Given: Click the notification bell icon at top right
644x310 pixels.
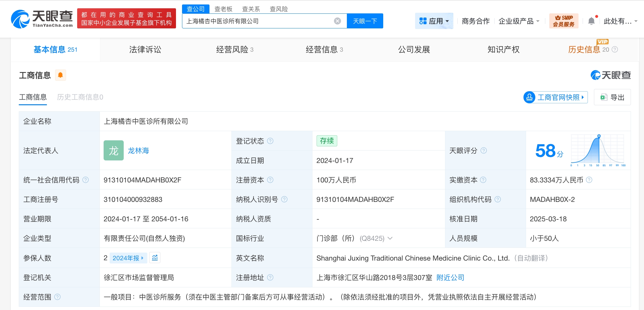Looking at the screenshot, I should point(592,20).
